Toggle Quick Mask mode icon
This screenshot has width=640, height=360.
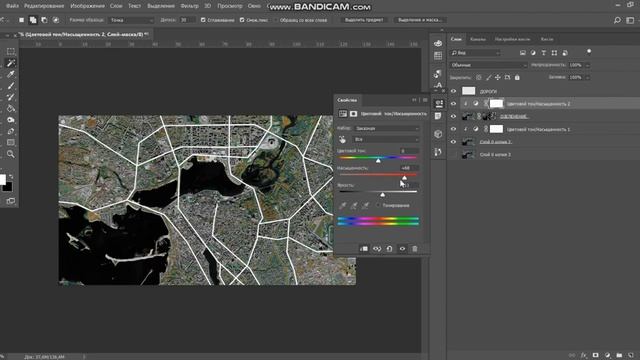(11, 201)
